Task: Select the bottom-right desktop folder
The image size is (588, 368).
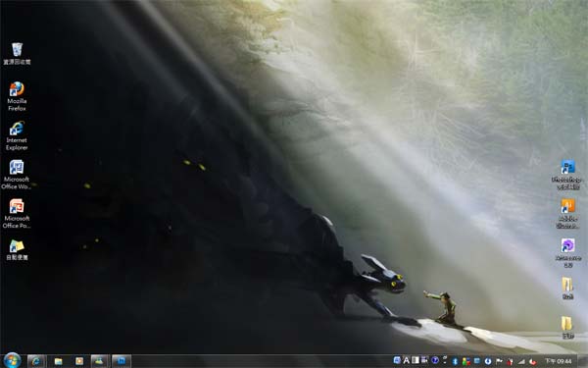Action: coord(567,328)
